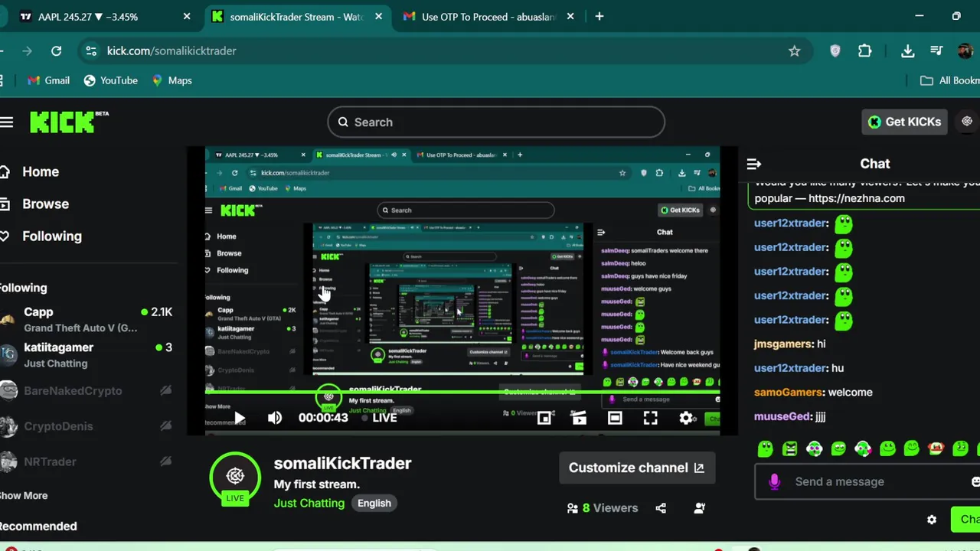
Task: Click the jmsgamers username in chat
Action: click(782, 344)
